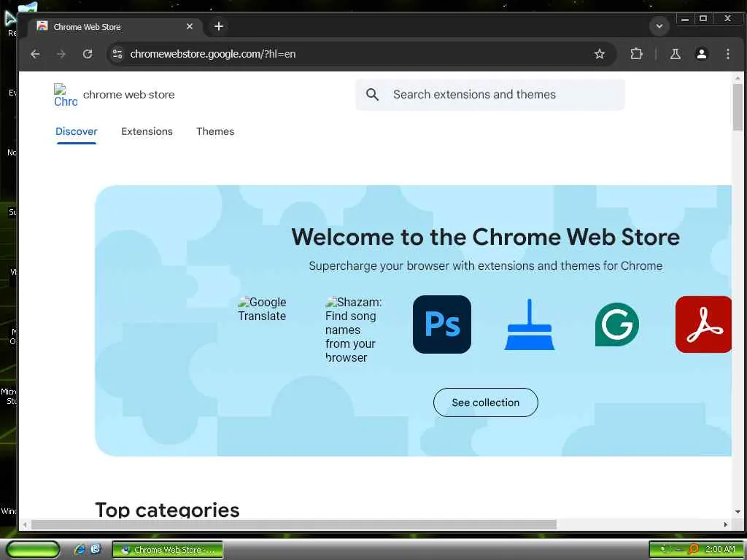Viewport: 747px width, 560px height.
Task: Open the Chrome Labs flask icon
Action: 675,54
